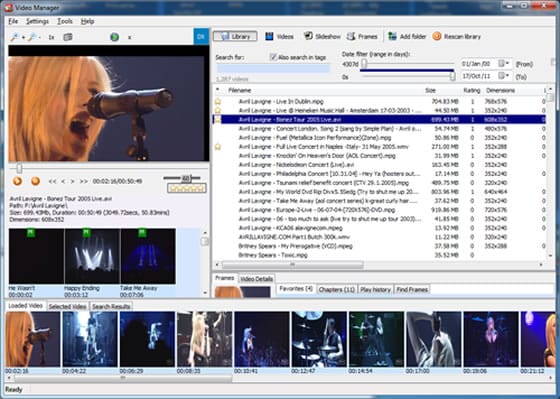Sort list by Rating column header
Screen dimensions: 560x399
point(472,90)
